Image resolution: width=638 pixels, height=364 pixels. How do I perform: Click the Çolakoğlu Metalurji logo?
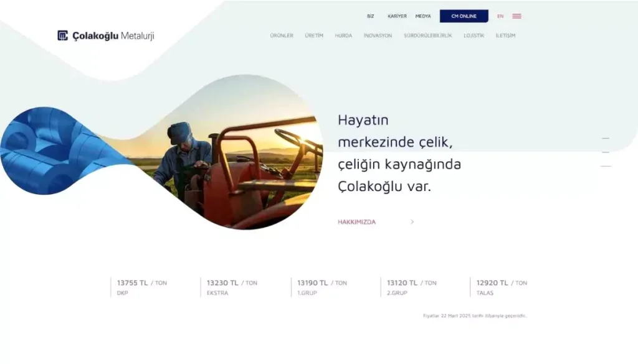pos(105,35)
